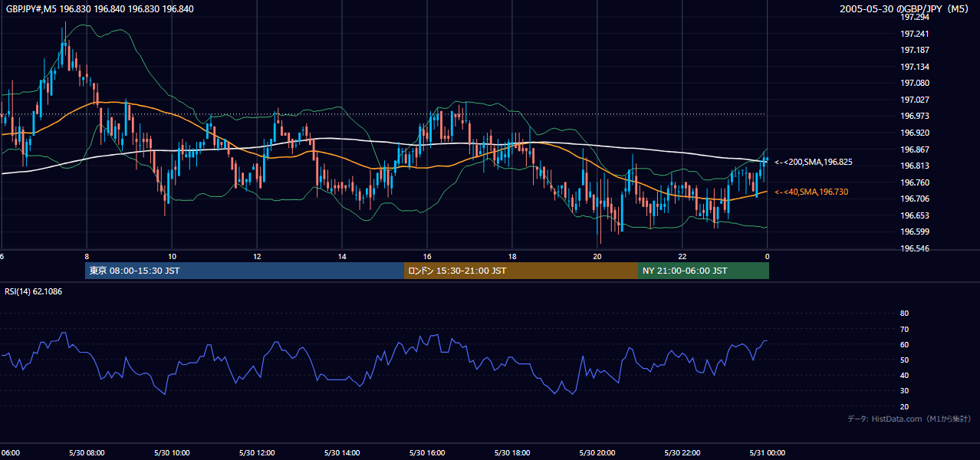Viewport: 980px width, 460px height.
Task: Click hour tick 12 on chart axis
Action: pos(257,256)
